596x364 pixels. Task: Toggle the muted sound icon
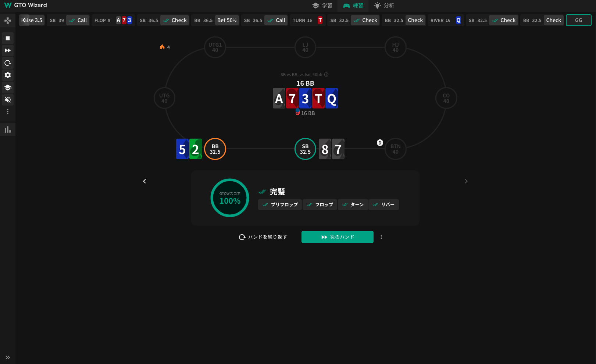(8, 100)
